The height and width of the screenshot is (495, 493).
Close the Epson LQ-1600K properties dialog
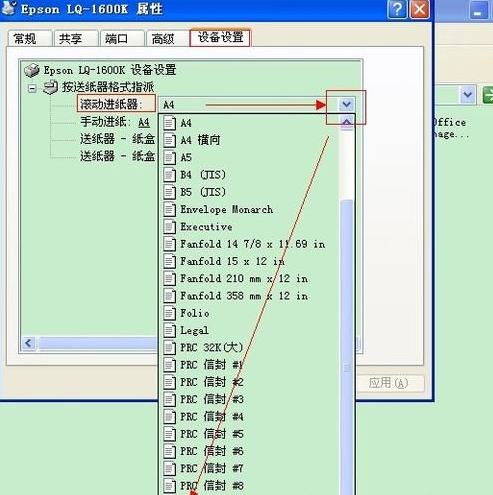[x=419, y=9]
